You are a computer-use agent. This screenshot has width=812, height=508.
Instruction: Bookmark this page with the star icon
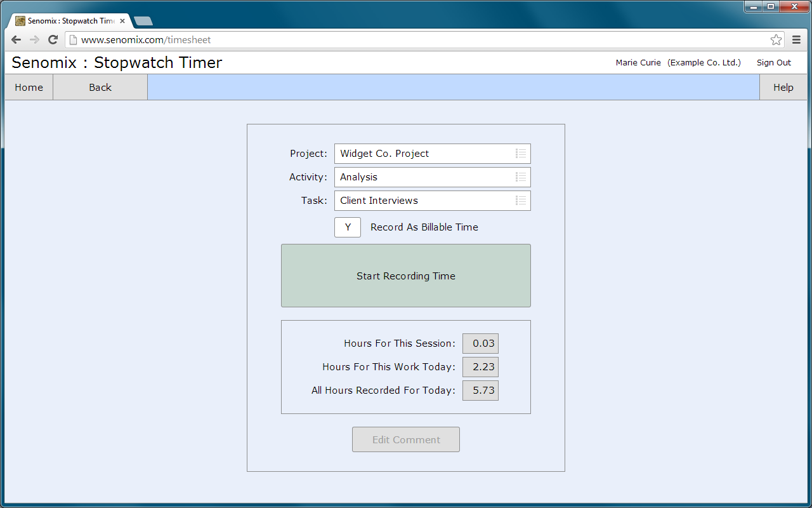coord(776,40)
